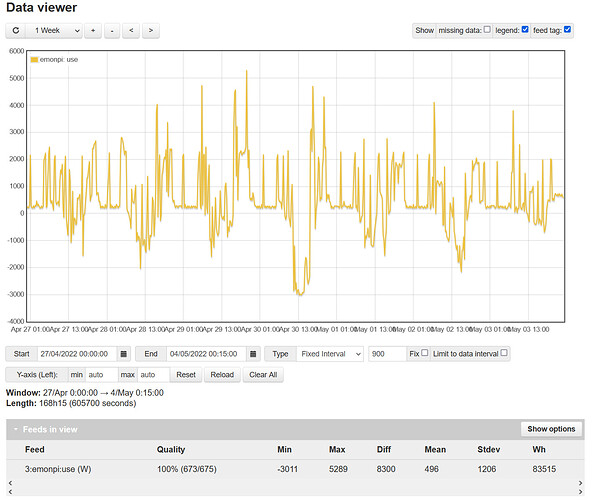Click the Data viewer heading

[x=42, y=8]
